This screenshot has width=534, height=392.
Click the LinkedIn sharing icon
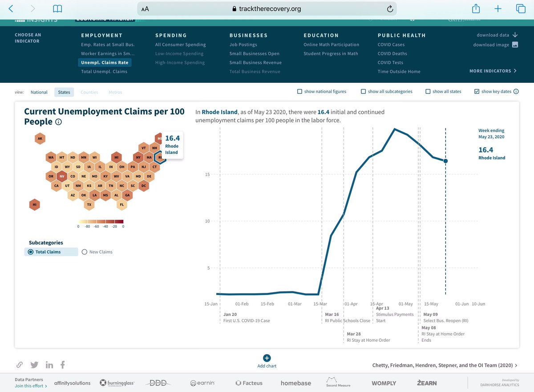[49, 364]
